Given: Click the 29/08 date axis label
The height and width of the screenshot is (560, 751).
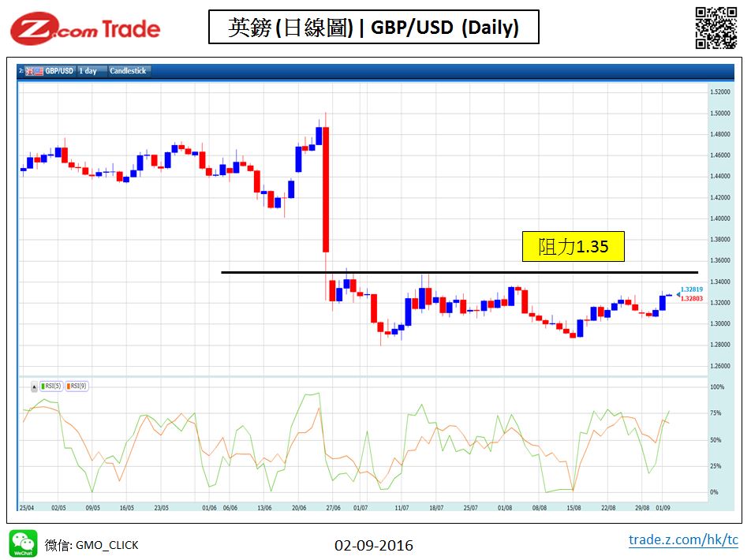Looking at the screenshot, I should point(642,508).
